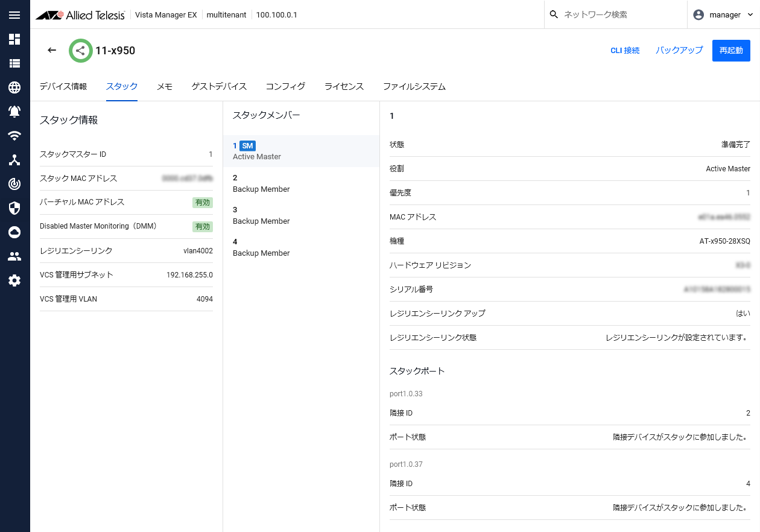Click the CLI 接続 link

(x=625, y=51)
